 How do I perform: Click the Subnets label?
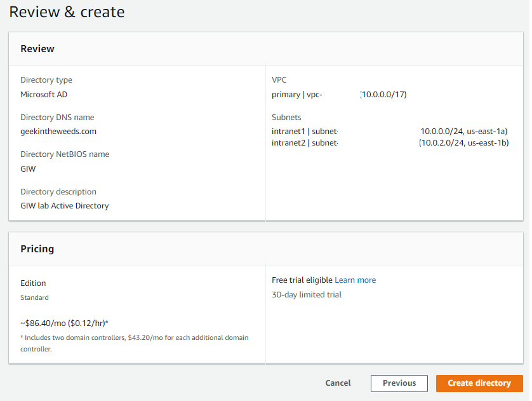click(x=286, y=118)
